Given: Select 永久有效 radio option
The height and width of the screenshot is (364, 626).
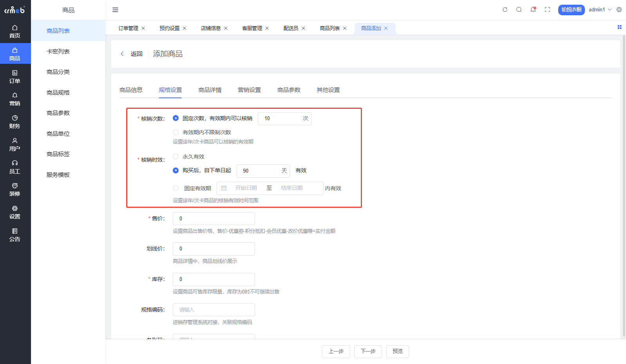Looking at the screenshot, I should 175,157.
